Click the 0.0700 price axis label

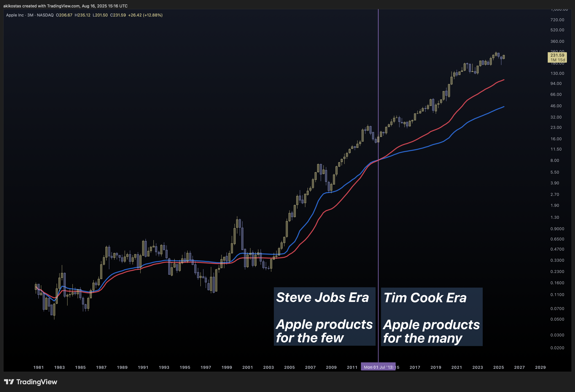(557, 309)
